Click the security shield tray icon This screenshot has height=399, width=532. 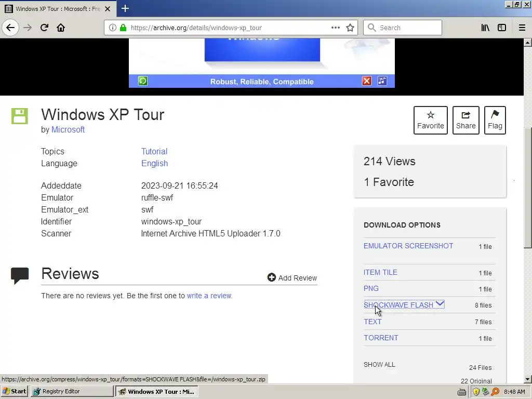(x=476, y=392)
